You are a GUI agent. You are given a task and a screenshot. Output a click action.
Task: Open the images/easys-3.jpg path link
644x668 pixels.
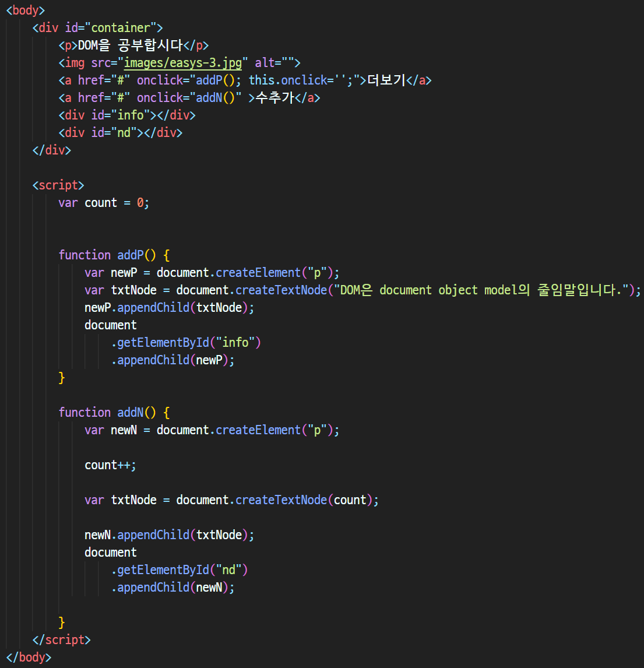(183, 63)
